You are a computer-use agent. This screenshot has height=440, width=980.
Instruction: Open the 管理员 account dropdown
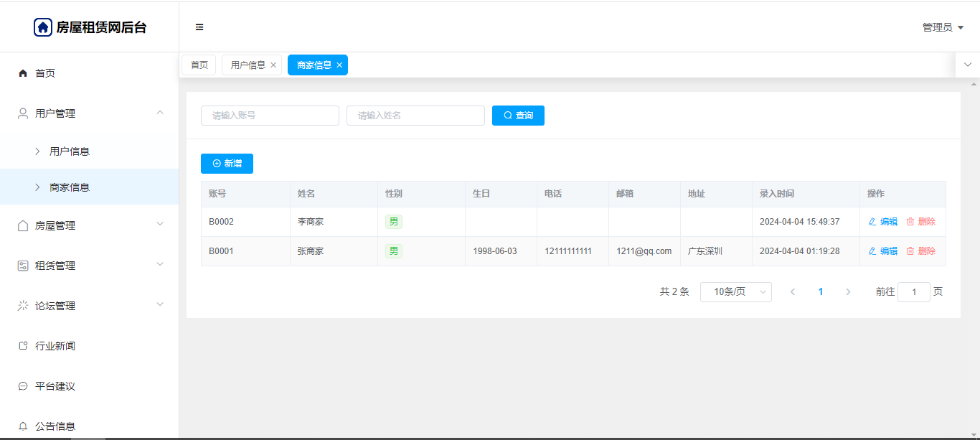point(942,27)
